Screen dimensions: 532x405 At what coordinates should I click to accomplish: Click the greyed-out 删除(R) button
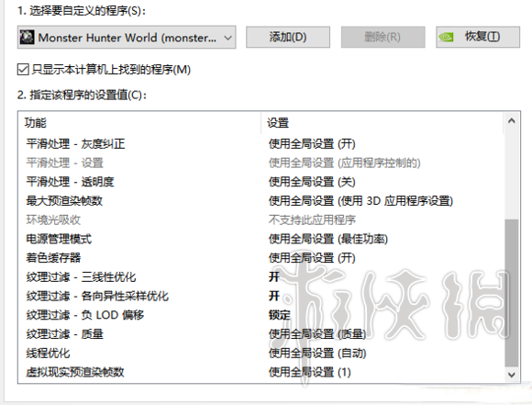(x=382, y=37)
